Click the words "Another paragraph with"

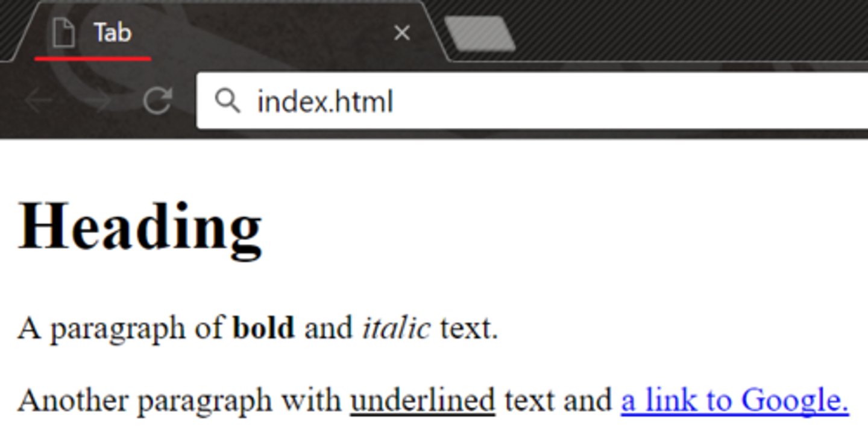pos(179,401)
